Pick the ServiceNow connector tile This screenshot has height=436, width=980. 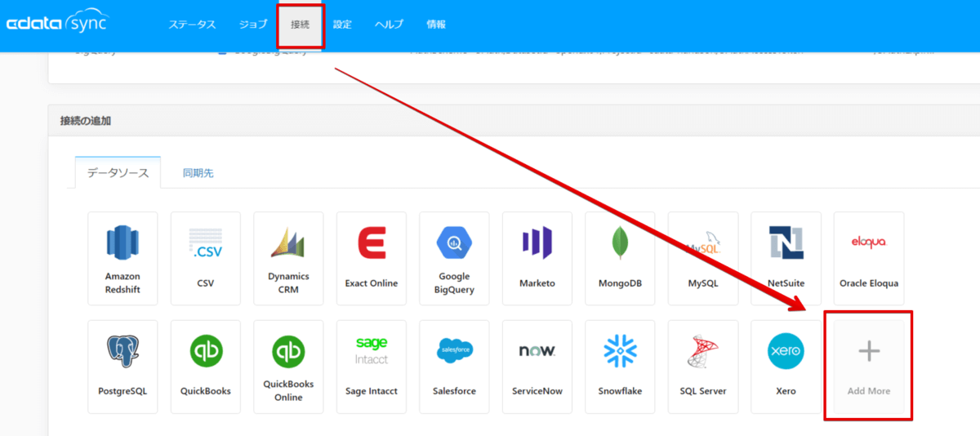(x=537, y=367)
